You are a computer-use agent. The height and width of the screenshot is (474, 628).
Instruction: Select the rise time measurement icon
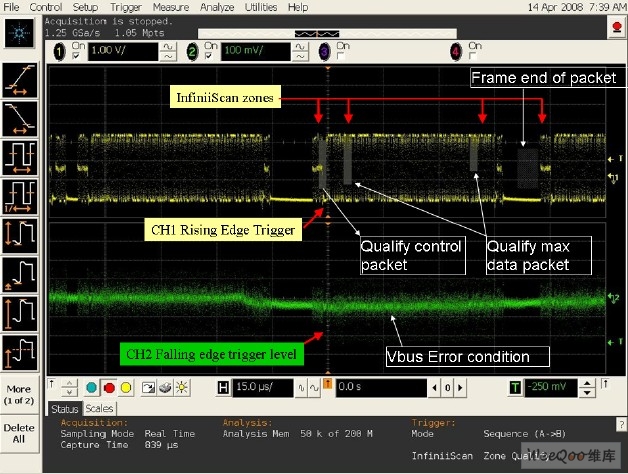[20, 81]
